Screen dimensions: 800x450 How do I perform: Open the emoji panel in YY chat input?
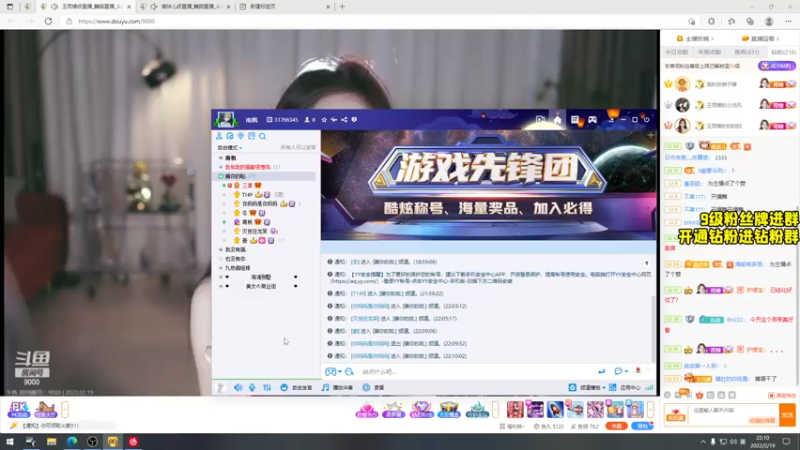point(331,372)
